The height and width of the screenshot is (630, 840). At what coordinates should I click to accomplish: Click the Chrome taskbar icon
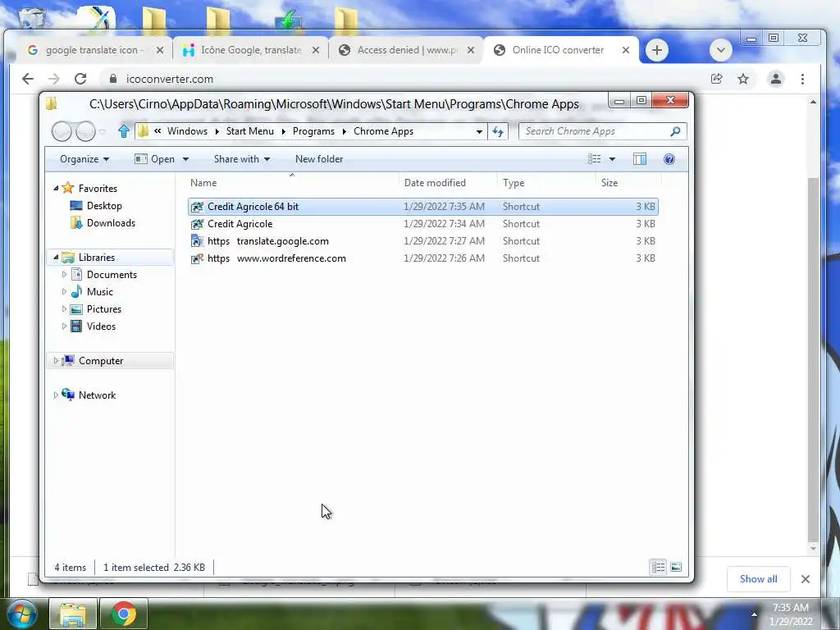pyautogui.click(x=124, y=614)
